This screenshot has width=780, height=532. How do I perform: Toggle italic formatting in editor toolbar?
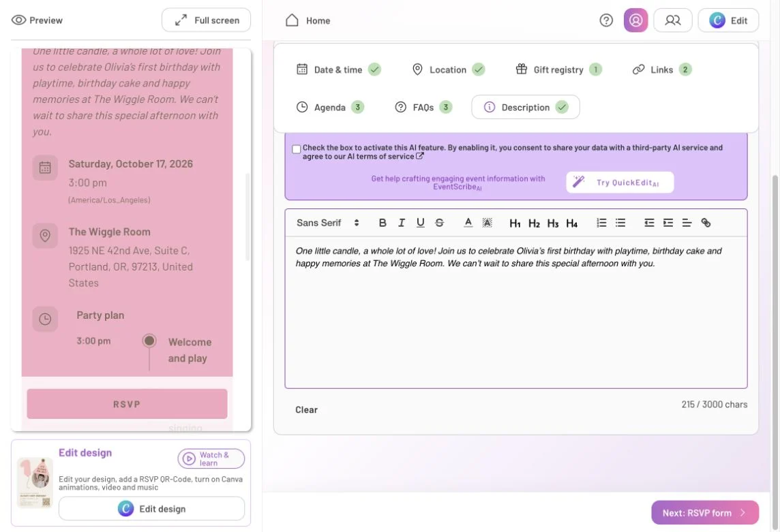tap(401, 223)
